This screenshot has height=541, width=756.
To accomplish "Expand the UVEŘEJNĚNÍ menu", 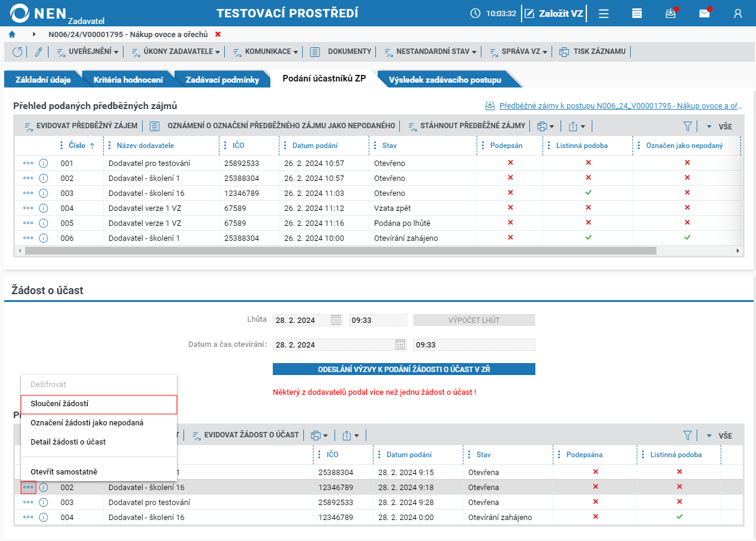I will pyautogui.click(x=88, y=52).
